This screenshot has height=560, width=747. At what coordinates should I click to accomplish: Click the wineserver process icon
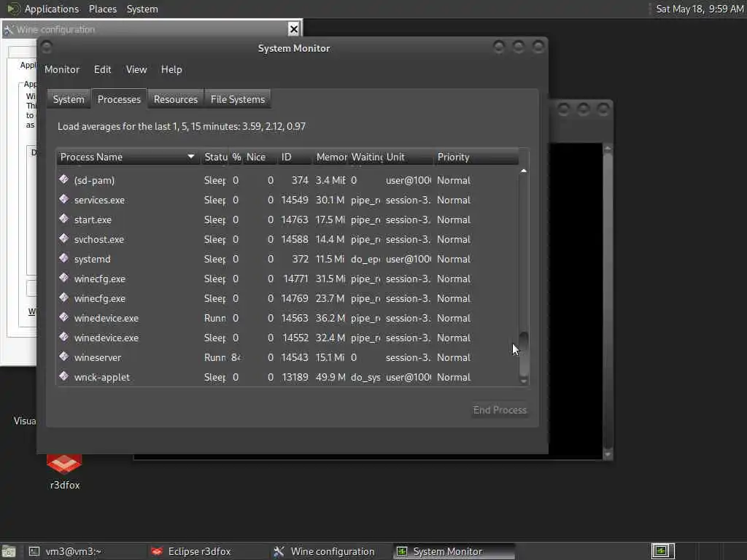(x=64, y=357)
